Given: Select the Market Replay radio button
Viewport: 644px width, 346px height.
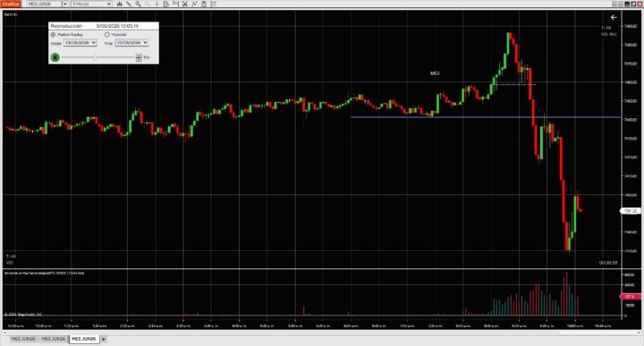Looking at the screenshot, I should [53, 35].
